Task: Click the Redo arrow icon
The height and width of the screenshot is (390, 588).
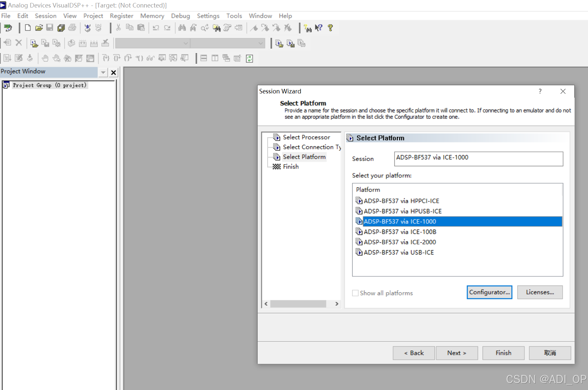Action: 167,28
